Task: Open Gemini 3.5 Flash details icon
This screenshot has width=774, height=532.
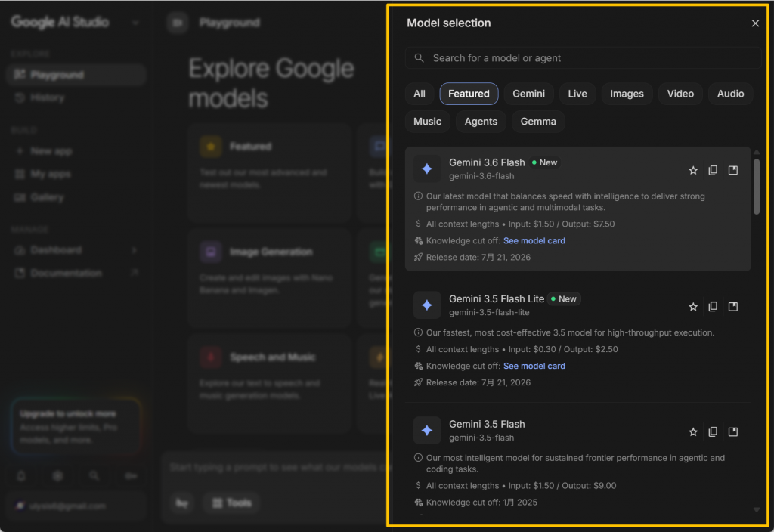Action: [x=733, y=431]
